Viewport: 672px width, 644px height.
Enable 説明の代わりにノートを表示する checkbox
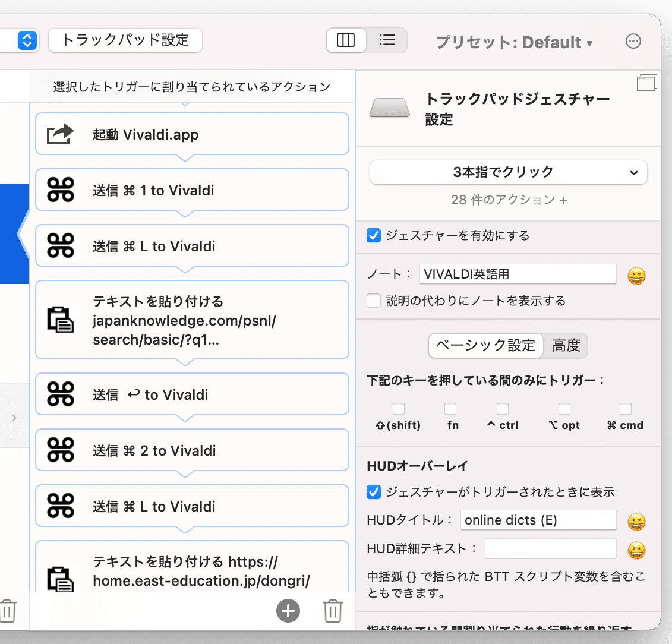tap(374, 301)
